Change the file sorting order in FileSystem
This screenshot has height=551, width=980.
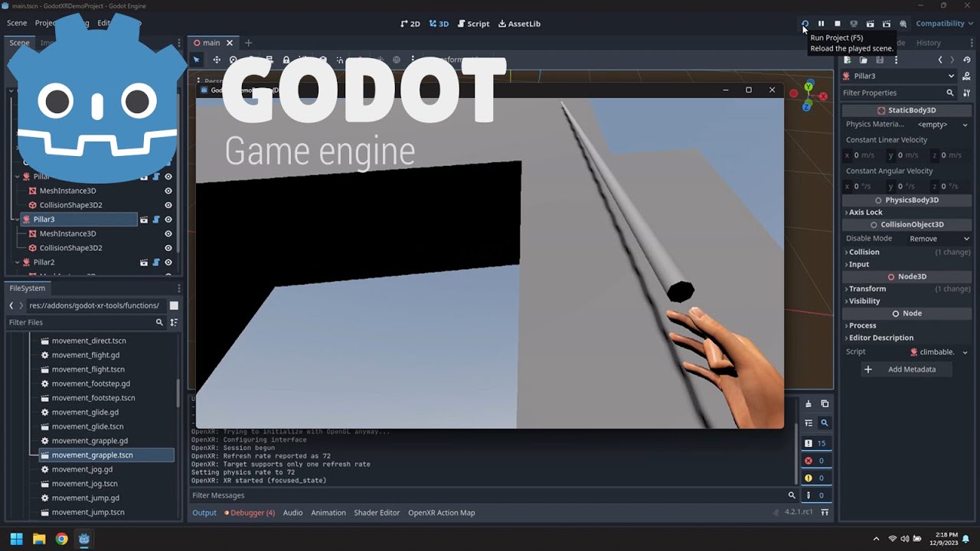pyautogui.click(x=174, y=323)
